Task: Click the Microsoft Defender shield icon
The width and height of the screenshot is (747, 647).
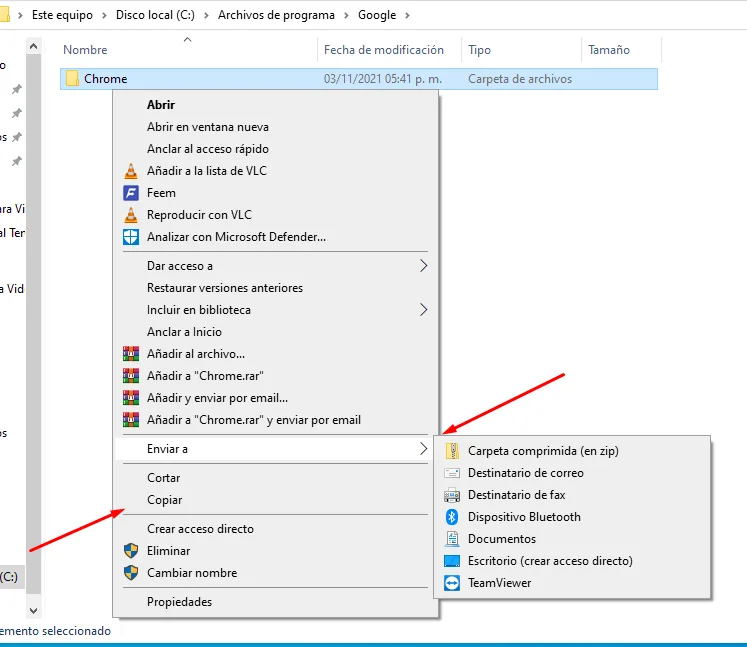Action: (x=131, y=237)
